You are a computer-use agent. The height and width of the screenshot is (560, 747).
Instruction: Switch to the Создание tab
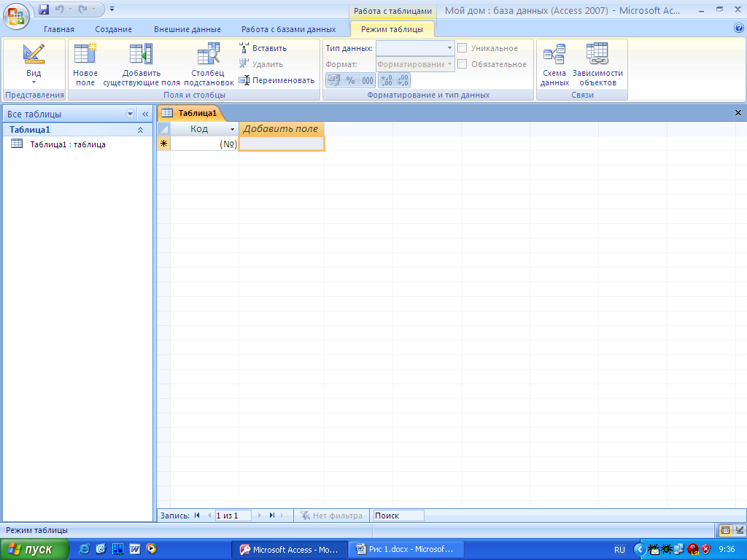[113, 29]
